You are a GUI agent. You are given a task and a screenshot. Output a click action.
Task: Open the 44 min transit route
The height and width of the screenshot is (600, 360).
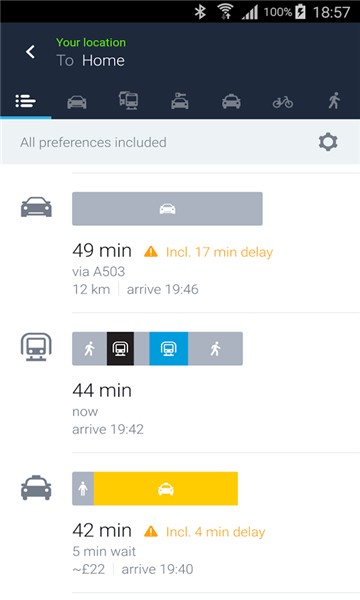[180, 383]
